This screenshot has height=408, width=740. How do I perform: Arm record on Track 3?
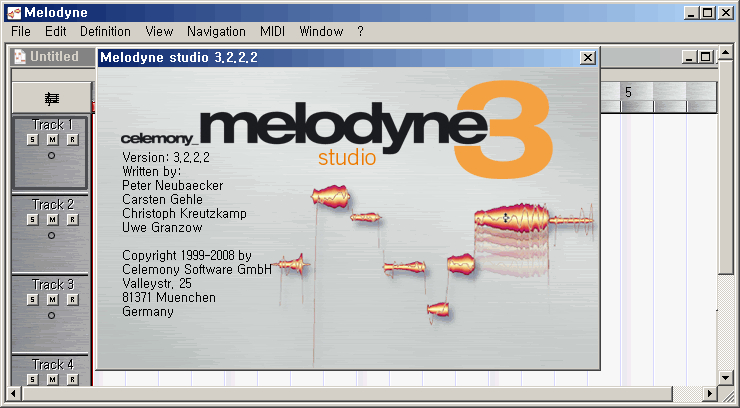pos(72,300)
